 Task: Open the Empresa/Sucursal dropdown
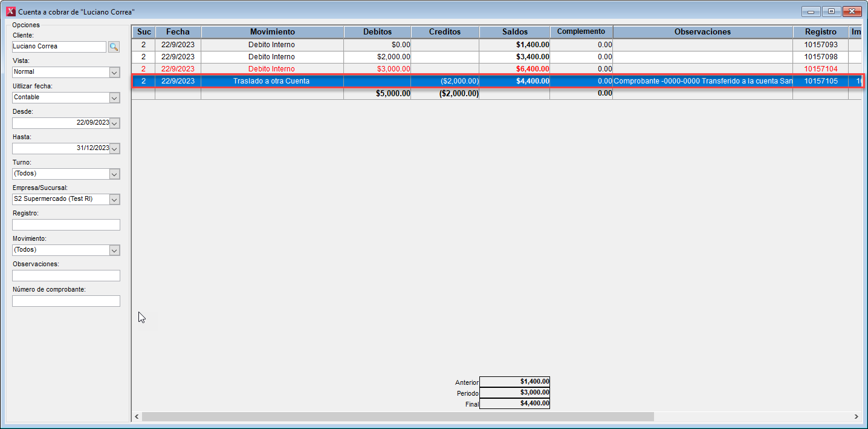pos(114,199)
